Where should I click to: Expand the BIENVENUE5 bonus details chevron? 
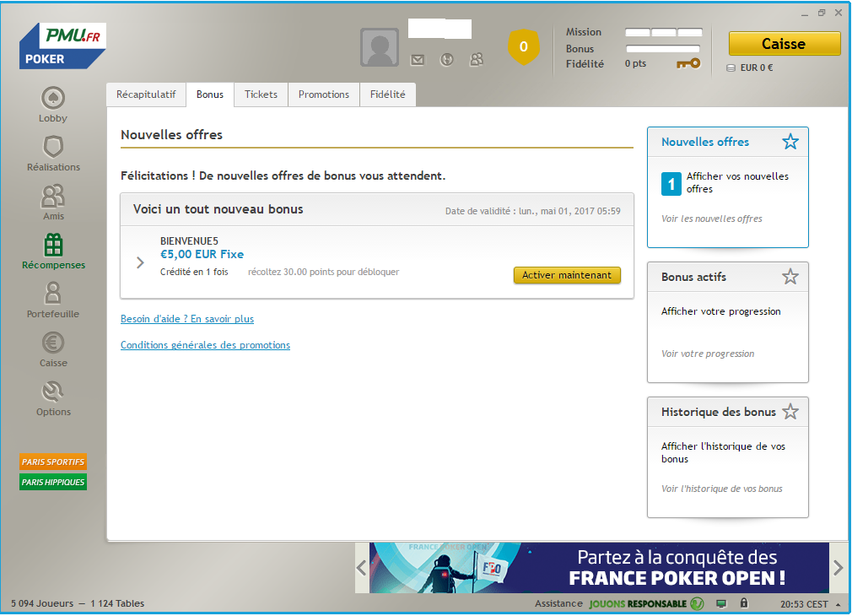point(141,262)
